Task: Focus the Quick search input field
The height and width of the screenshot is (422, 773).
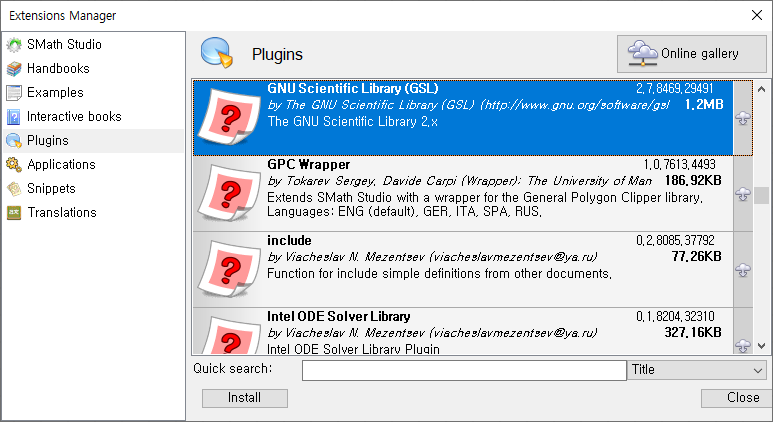Action: click(x=464, y=370)
